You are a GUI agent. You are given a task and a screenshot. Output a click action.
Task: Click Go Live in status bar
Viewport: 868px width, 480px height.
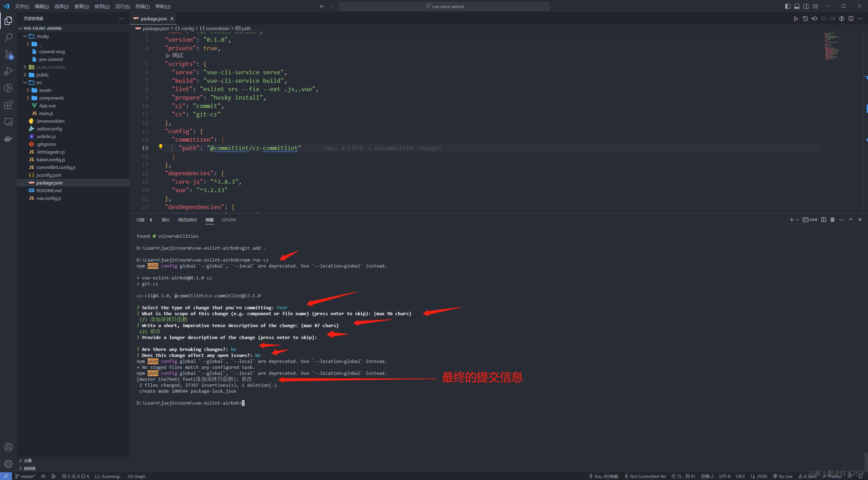pos(783,476)
